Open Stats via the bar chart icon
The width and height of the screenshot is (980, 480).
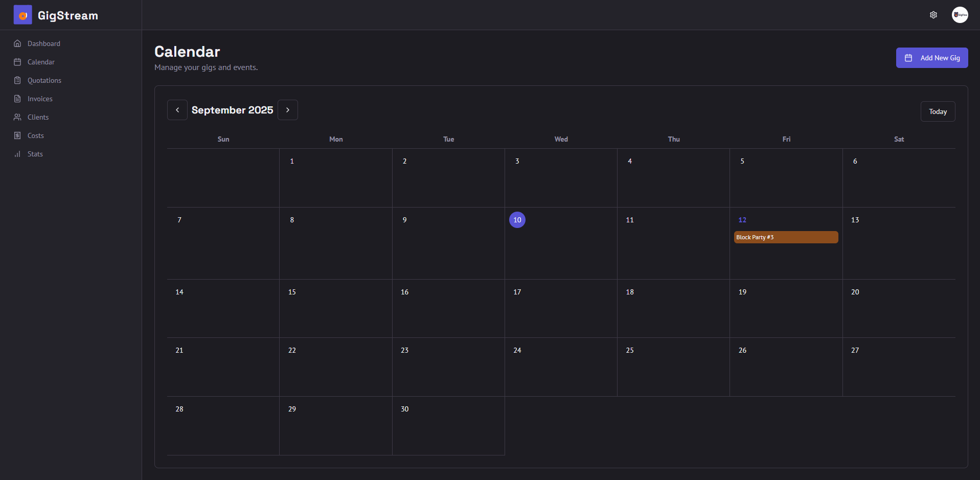click(17, 154)
